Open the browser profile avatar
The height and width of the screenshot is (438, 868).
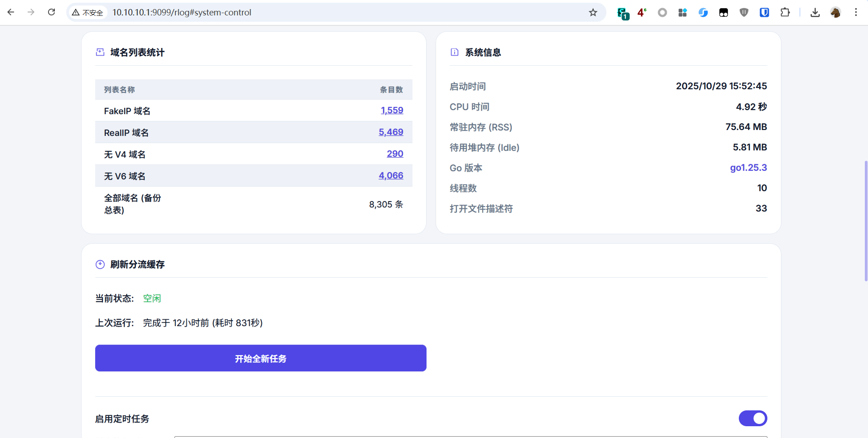click(x=836, y=12)
